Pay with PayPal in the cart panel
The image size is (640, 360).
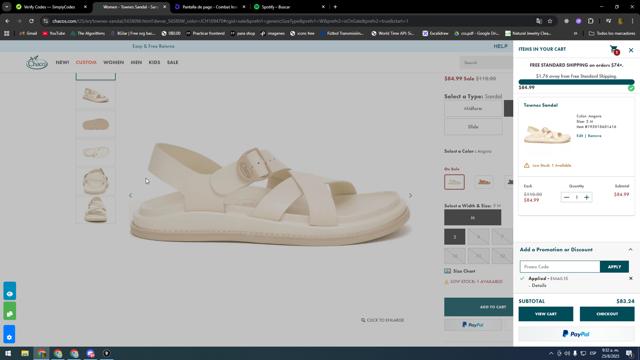[x=576, y=334]
